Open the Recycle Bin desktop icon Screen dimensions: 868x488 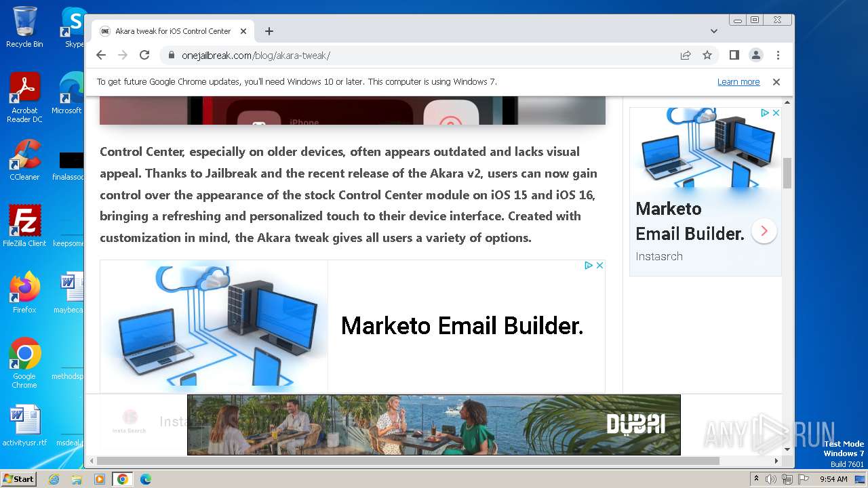pos(24,27)
